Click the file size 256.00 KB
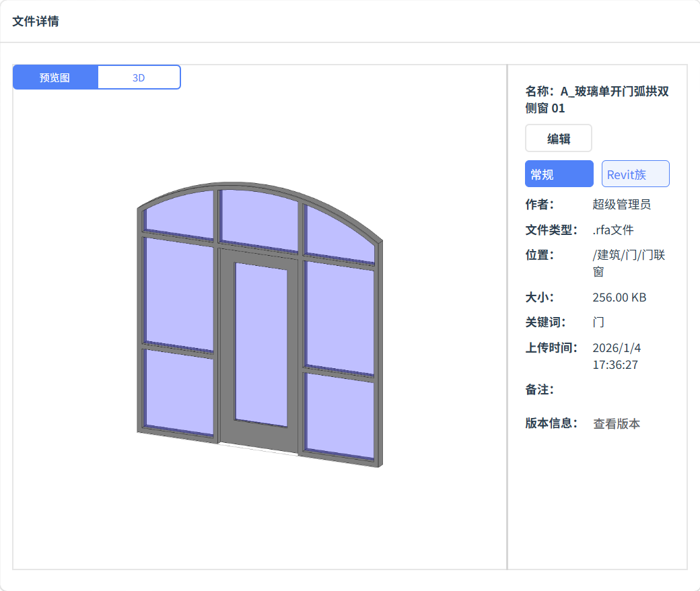 click(619, 297)
